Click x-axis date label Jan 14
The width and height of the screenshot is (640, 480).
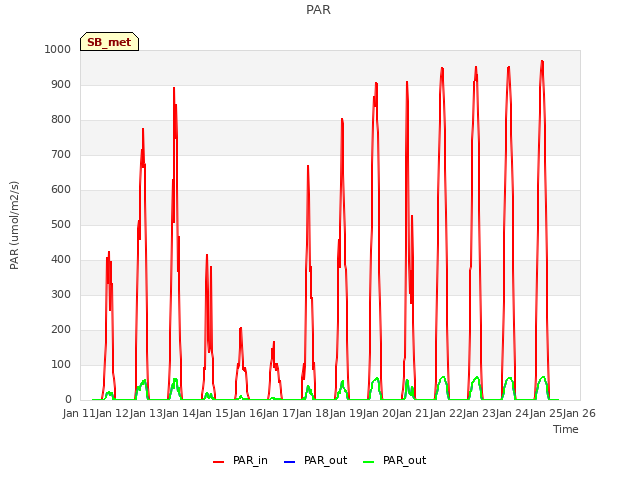[x=179, y=413]
